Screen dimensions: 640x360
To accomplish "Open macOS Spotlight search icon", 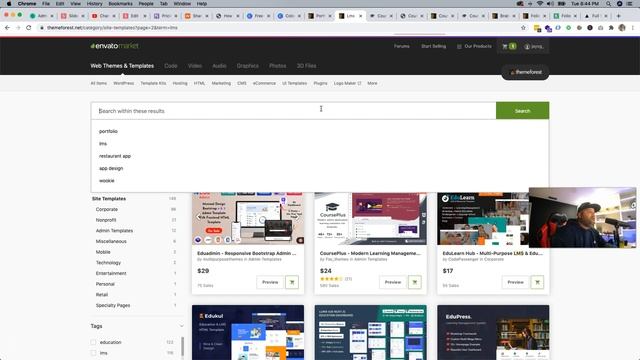I will tap(609, 4).
